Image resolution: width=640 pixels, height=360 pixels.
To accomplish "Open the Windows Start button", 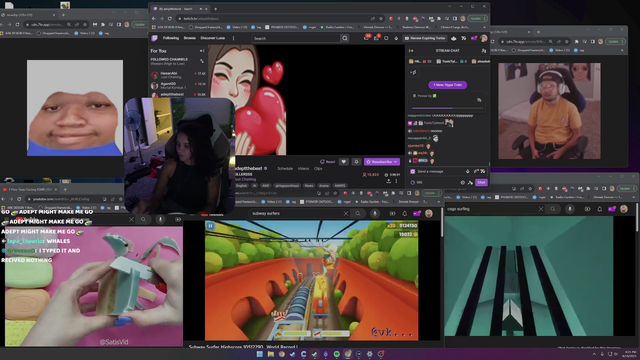I will (x=260, y=354).
